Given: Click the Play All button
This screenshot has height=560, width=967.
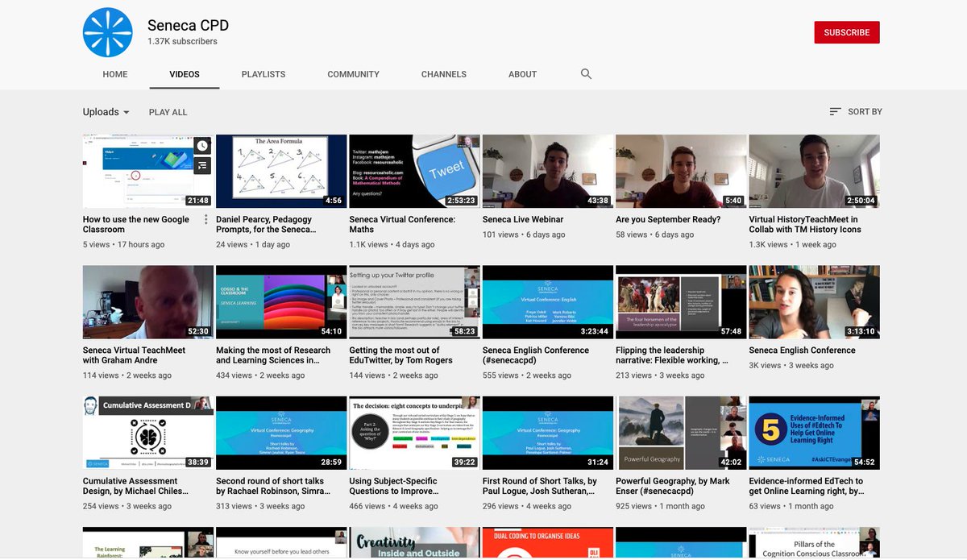Looking at the screenshot, I should [168, 112].
